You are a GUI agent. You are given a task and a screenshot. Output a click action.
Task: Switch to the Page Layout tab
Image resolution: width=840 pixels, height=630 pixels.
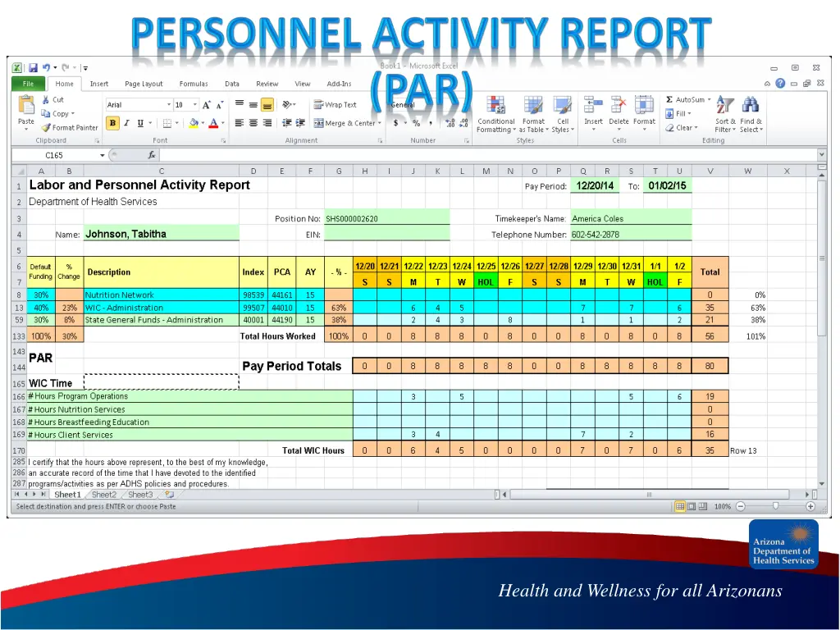pyautogui.click(x=144, y=84)
